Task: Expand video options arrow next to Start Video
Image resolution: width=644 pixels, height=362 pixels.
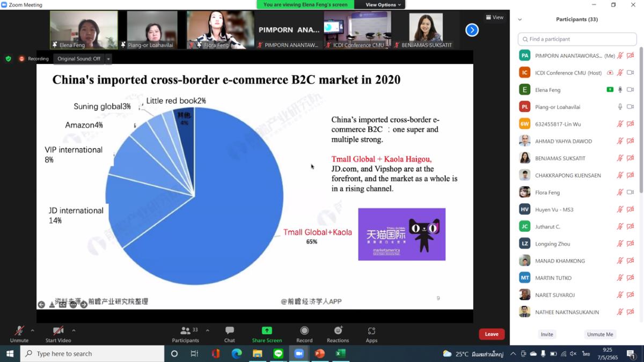Action: click(74, 330)
